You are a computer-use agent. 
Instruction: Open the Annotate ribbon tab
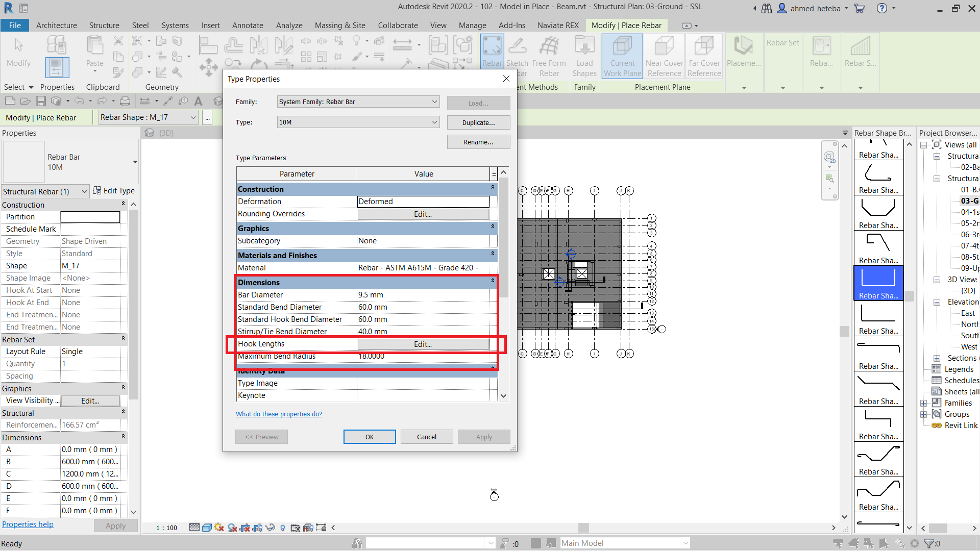pyautogui.click(x=248, y=25)
